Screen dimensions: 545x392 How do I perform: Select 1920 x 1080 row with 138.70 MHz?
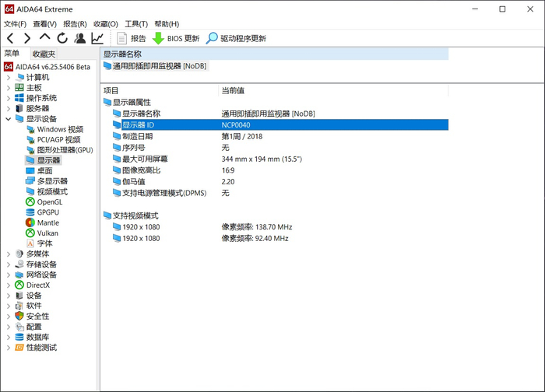(280, 227)
